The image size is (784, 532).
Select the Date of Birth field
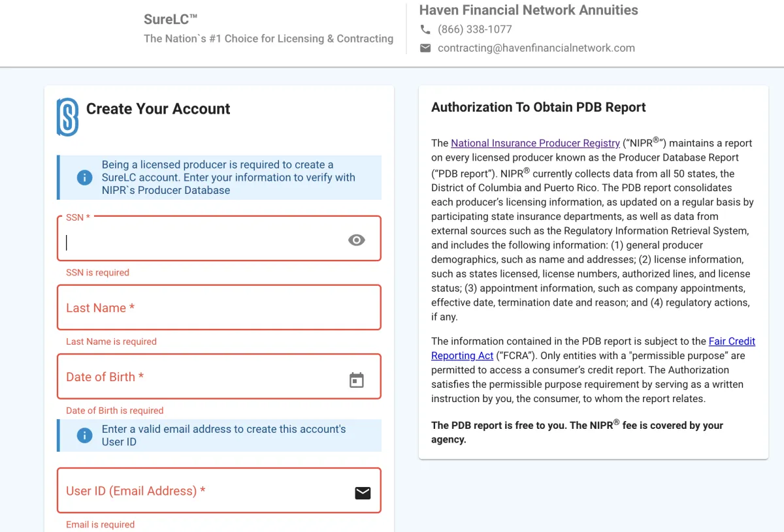[219, 377]
